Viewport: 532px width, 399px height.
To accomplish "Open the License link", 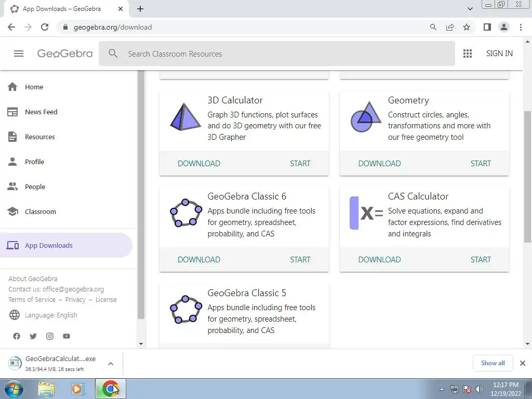I will (106, 299).
